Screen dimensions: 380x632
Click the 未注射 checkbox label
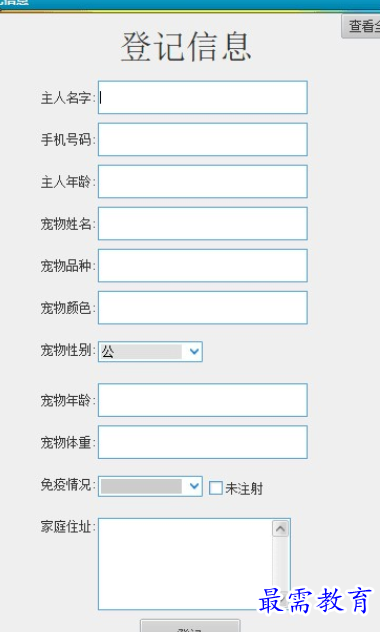click(x=244, y=489)
